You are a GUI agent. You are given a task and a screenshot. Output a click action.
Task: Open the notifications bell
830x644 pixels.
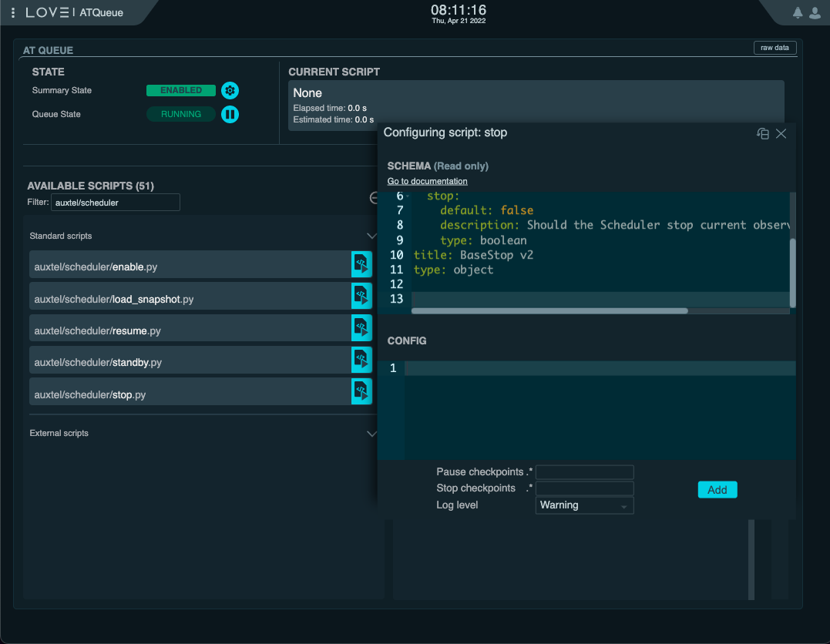(x=799, y=12)
